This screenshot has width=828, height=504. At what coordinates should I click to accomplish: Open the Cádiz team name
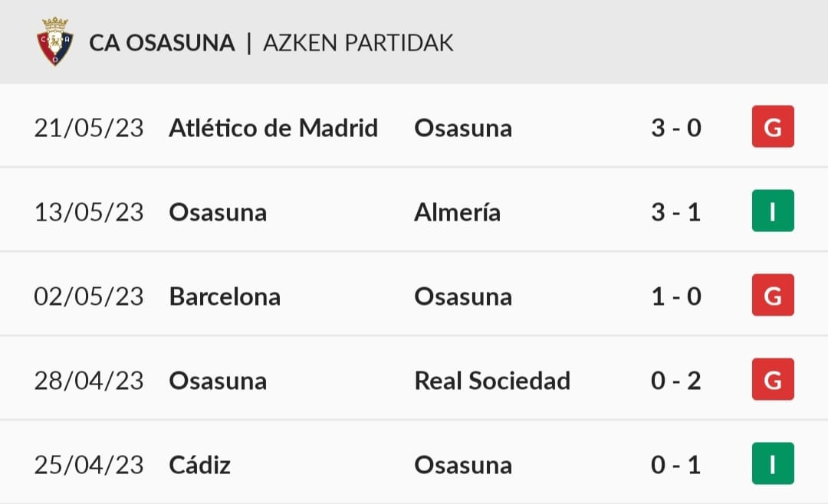pyautogui.click(x=199, y=465)
